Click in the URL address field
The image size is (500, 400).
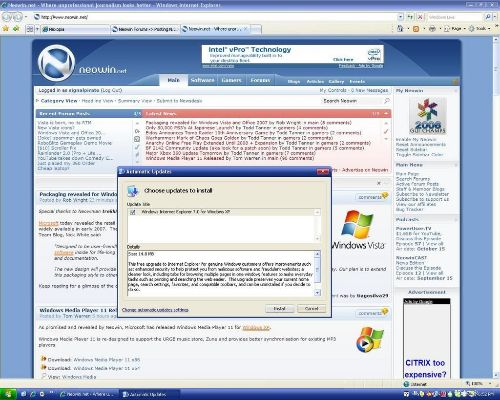[x=216, y=17]
